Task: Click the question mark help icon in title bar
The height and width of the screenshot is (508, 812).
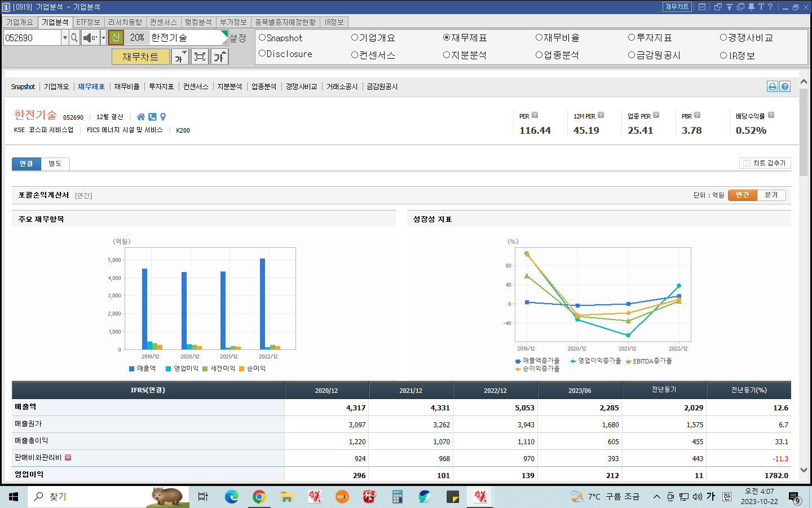Action: [770, 7]
